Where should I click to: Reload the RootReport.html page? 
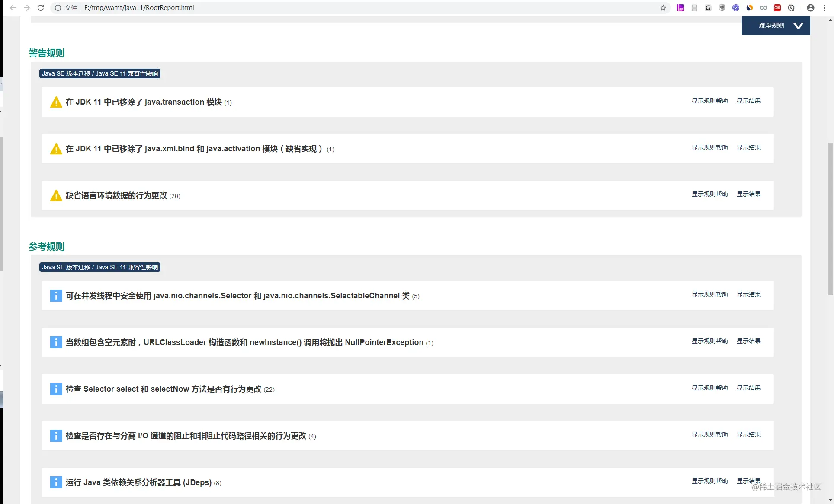41,8
